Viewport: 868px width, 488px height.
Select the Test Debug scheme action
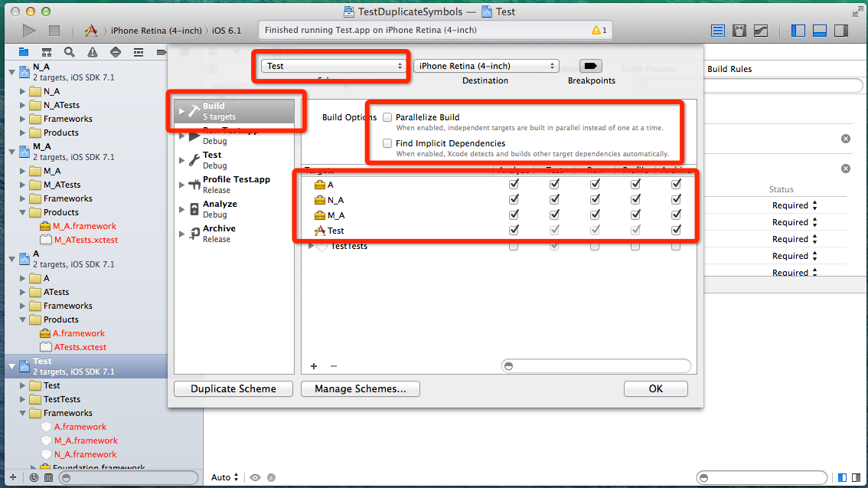234,160
